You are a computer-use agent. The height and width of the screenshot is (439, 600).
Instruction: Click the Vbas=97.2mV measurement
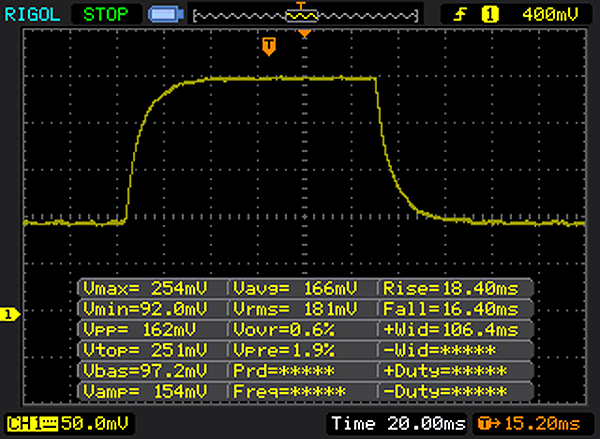coord(145,370)
